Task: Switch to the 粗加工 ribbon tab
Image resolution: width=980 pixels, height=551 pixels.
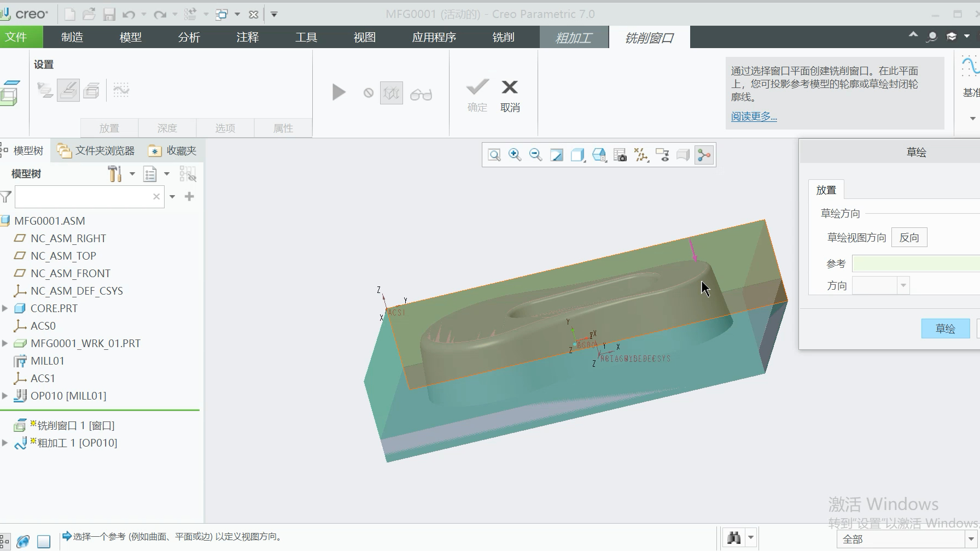Action: tap(574, 38)
